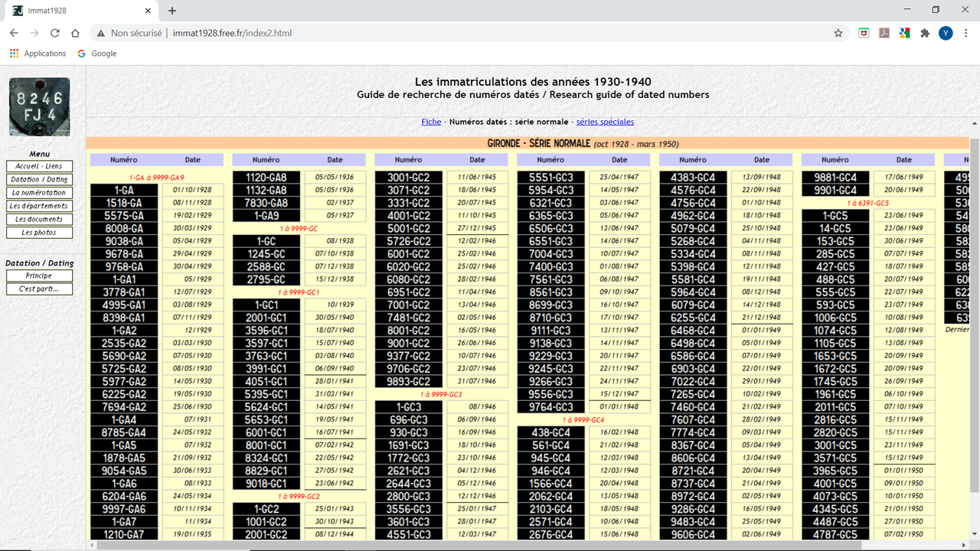Go to the browser home page icon

(75, 33)
